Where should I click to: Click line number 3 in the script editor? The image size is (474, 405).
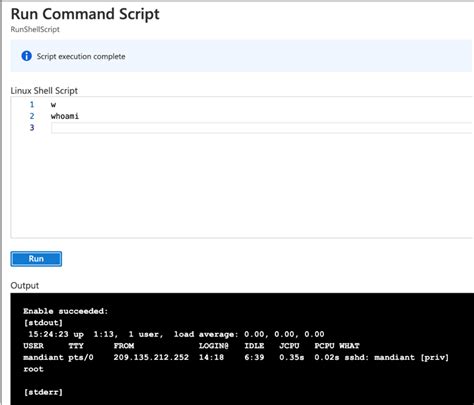pos(32,128)
